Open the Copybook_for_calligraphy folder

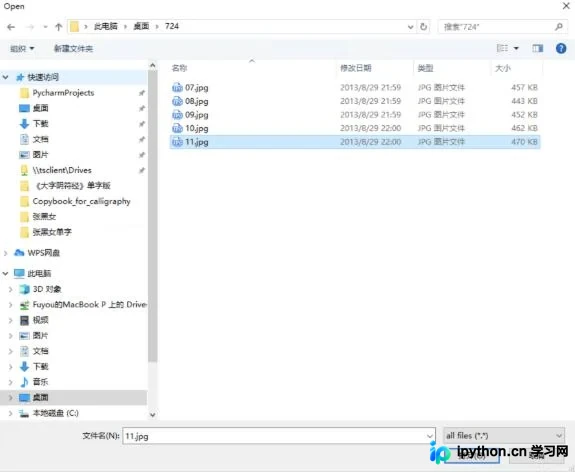pos(81,201)
